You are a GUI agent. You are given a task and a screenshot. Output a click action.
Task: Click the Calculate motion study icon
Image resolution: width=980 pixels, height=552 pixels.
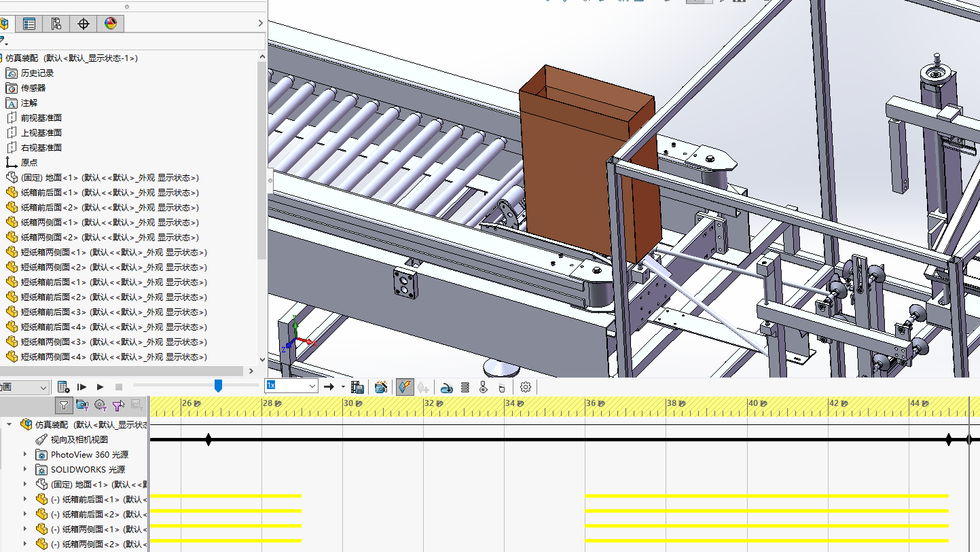[63, 387]
